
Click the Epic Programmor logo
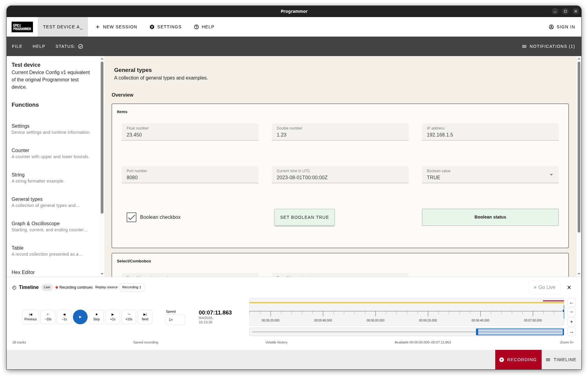pyautogui.click(x=22, y=27)
